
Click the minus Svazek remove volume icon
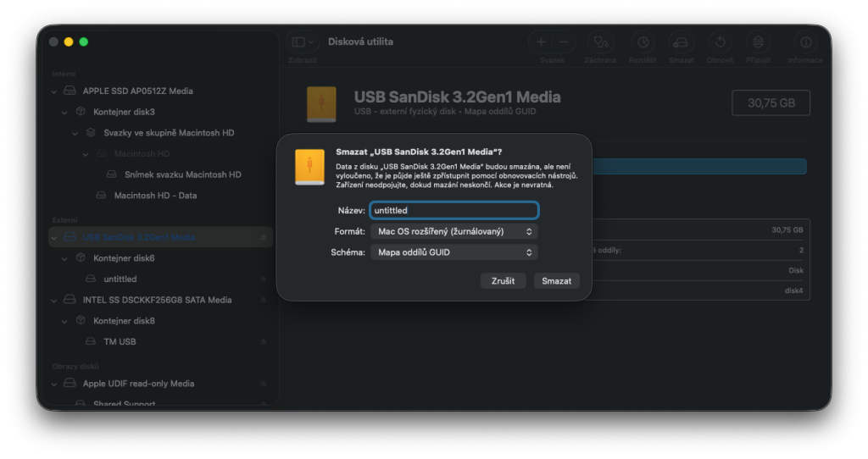(x=562, y=42)
